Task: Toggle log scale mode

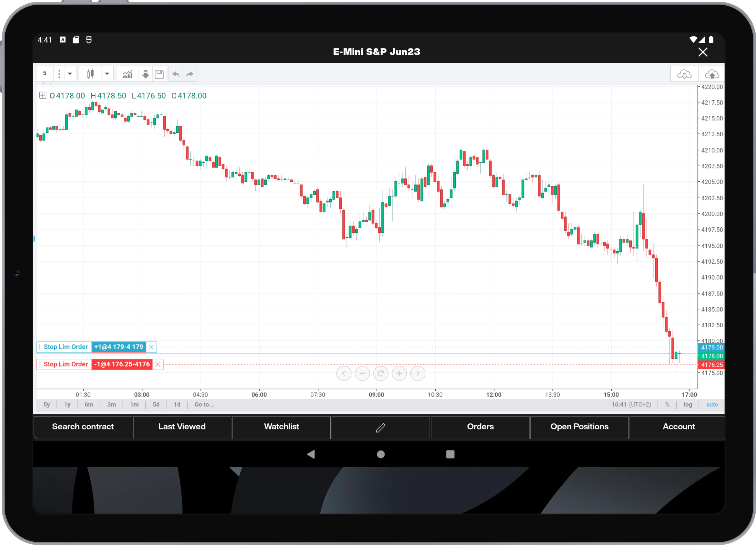Action: coord(688,405)
